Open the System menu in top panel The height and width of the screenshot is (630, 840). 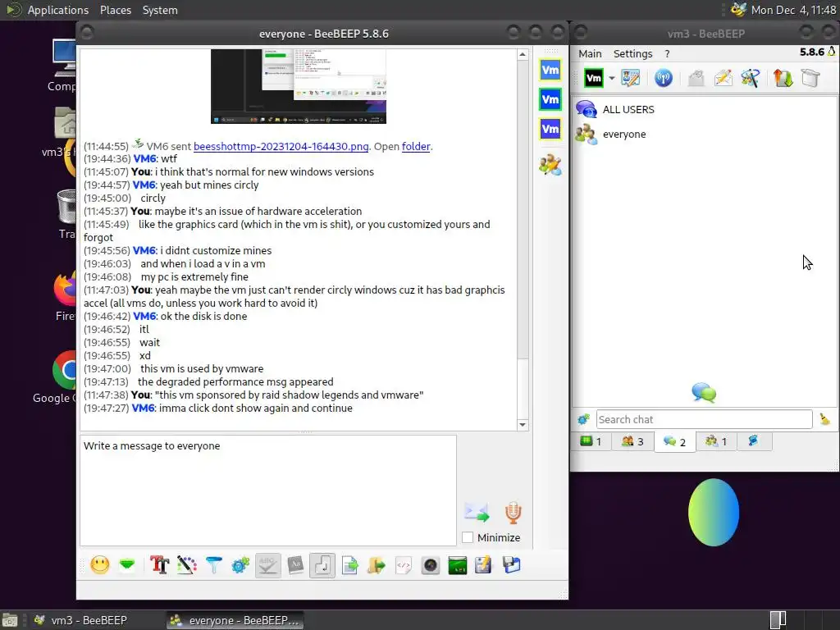click(x=160, y=10)
